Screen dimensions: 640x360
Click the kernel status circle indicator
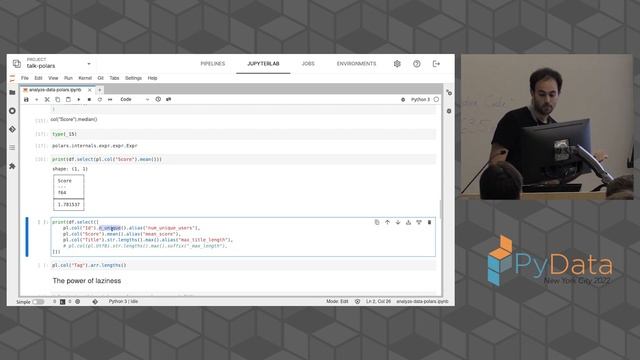point(436,100)
